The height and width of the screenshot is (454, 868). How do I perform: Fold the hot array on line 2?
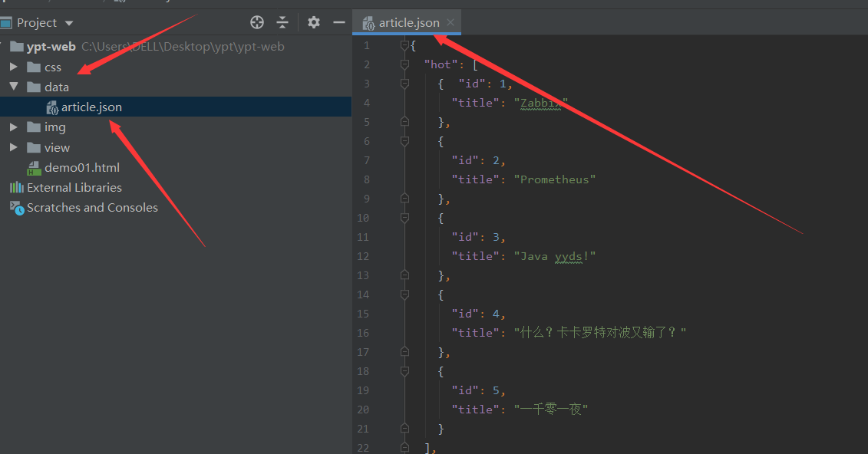tap(404, 64)
